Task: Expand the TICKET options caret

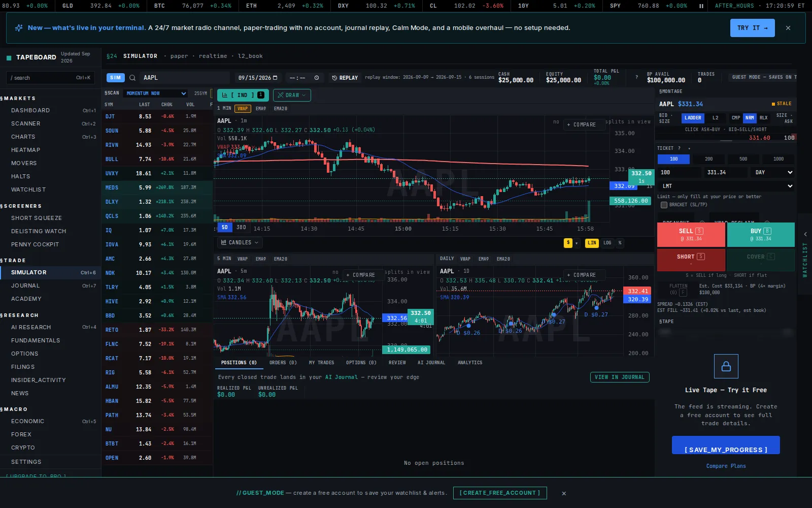Action: [689, 149]
